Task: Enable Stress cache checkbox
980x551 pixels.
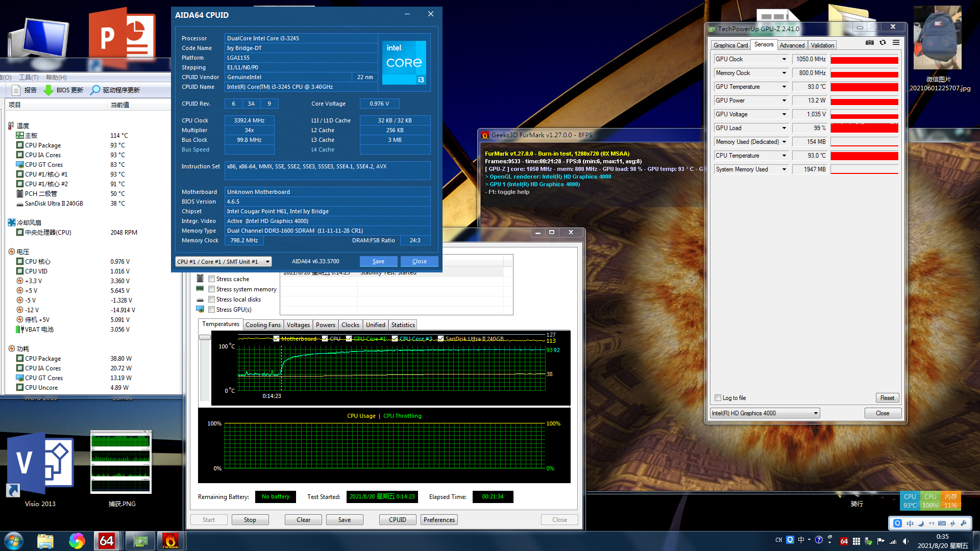Action: point(211,279)
